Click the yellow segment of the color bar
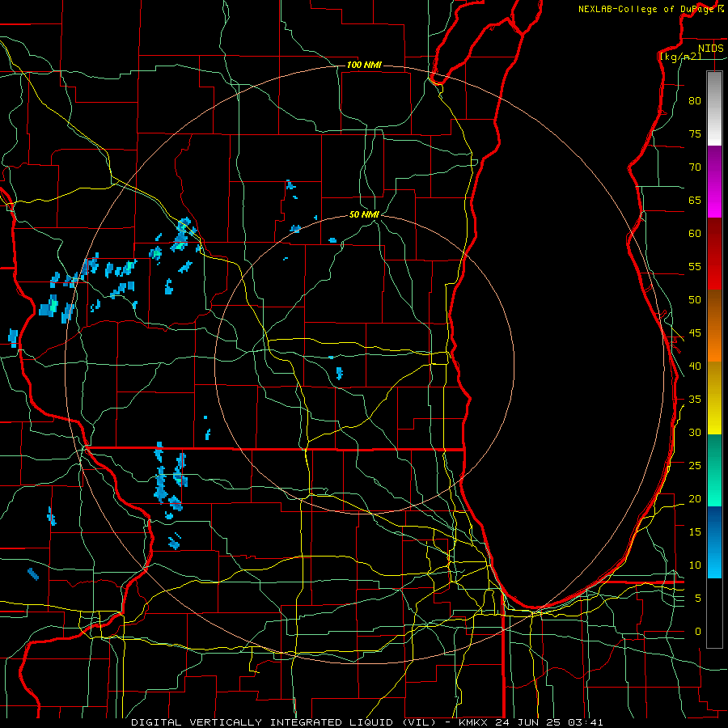This screenshot has width=728, height=728. [714, 398]
